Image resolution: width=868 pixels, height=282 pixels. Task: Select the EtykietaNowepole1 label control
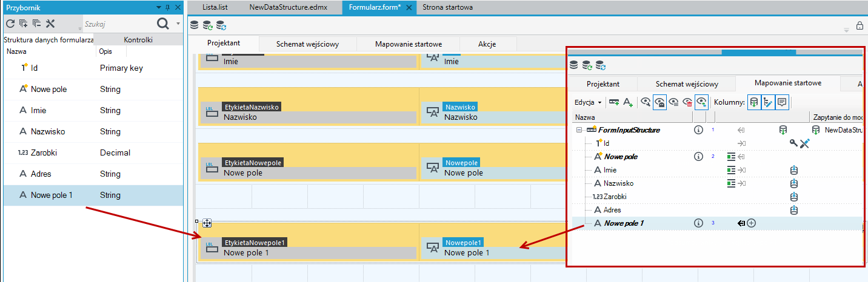click(x=309, y=248)
